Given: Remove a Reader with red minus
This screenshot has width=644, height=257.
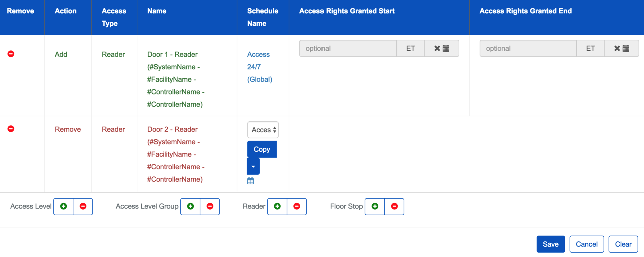Looking at the screenshot, I should click(x=297, y=206).
